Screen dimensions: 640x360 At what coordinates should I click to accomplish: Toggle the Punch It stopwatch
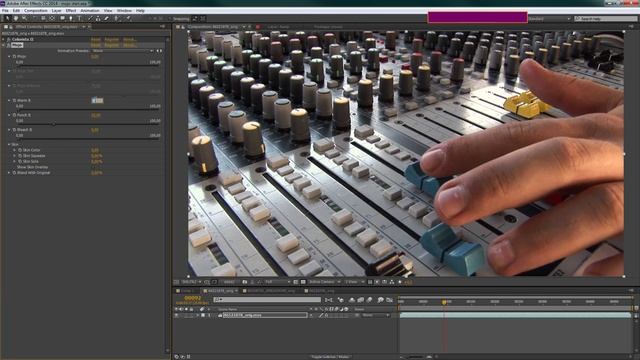tap(14, 115)
